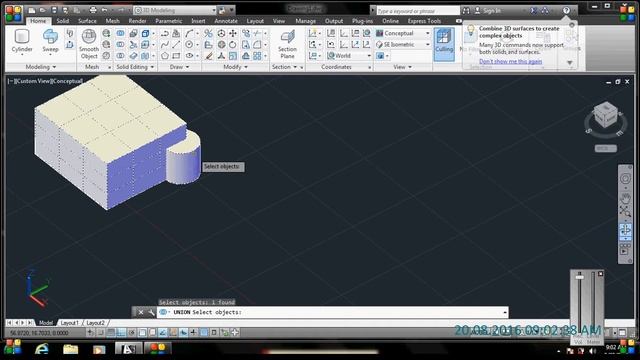Screen dimensions: 640x360
Task: Click the ViewCube in the viewport
Action: [605, 115]
